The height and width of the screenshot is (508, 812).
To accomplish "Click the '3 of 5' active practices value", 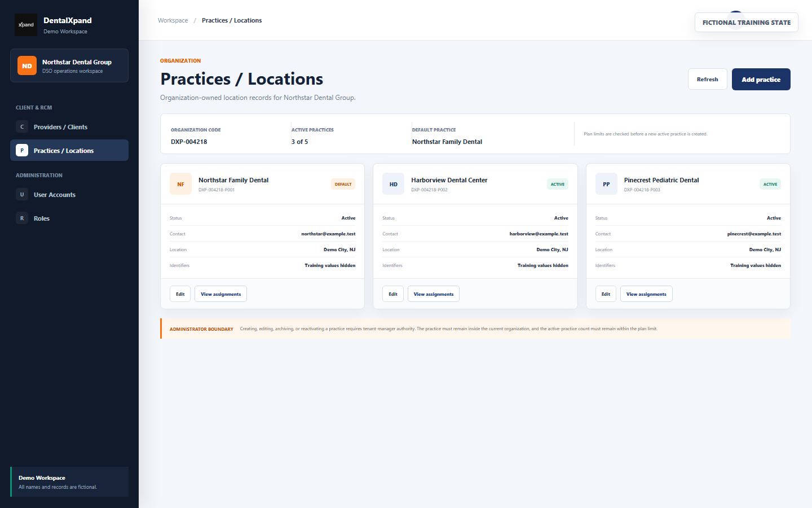I will click(x=299, y=142).
